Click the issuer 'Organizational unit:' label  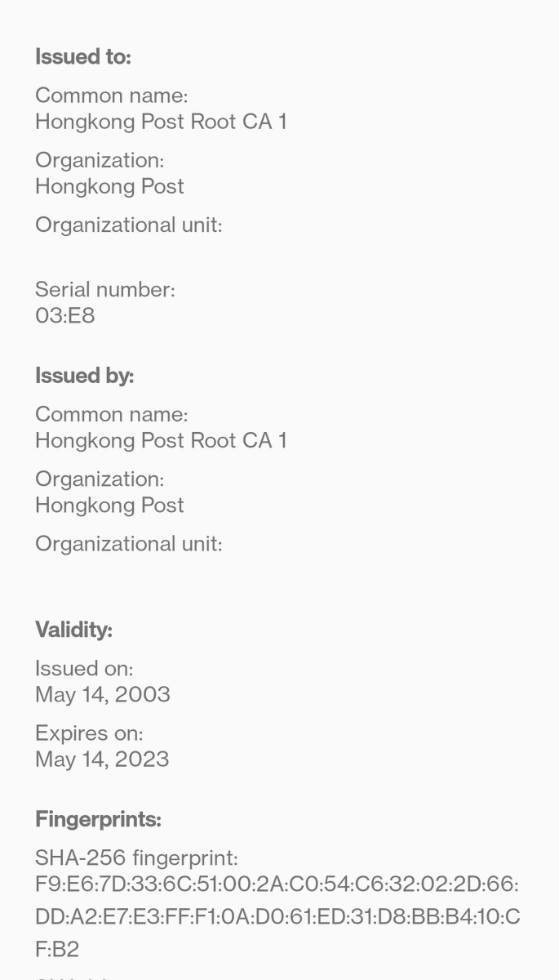coord(129,543)
